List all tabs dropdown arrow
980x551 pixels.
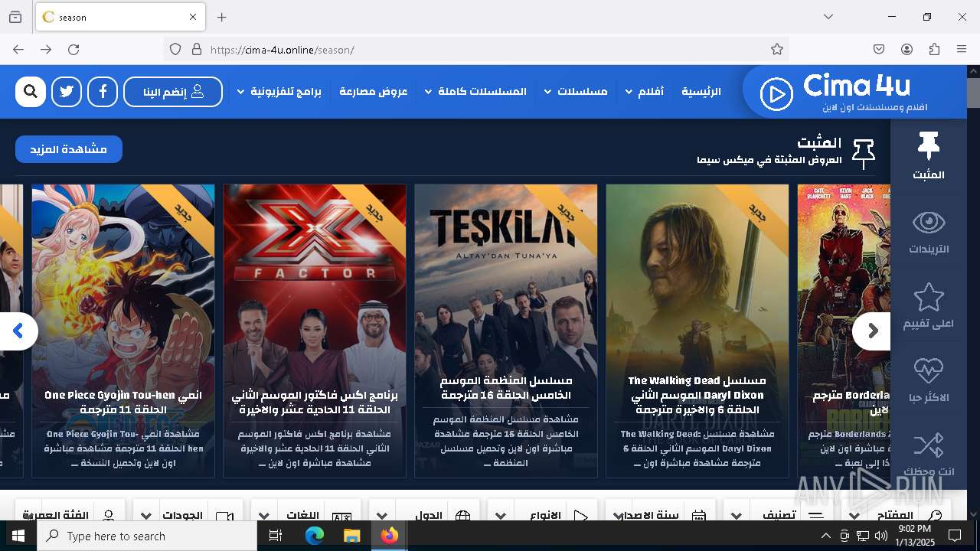point(828,17)
